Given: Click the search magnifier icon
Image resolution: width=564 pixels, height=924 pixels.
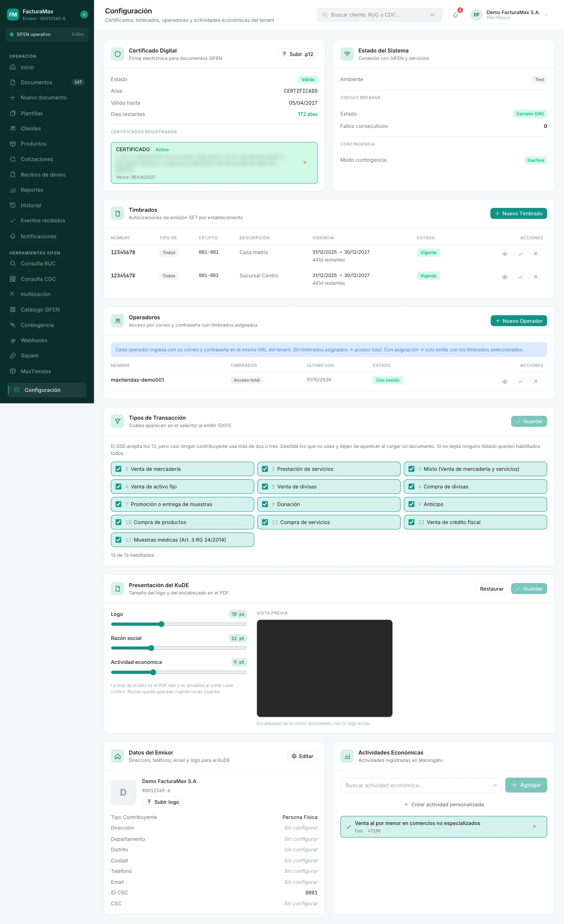Looking at the screenshot, I should tap(325, 15).
